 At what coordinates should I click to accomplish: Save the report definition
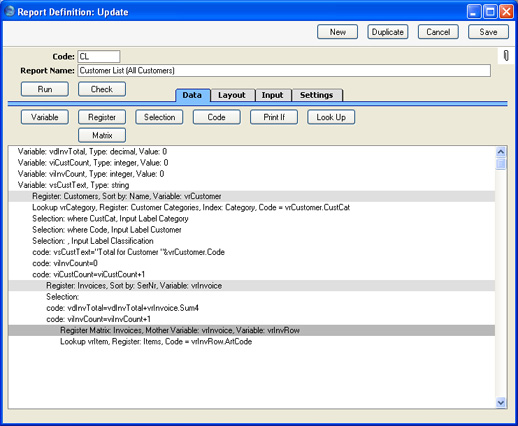tap(488, 32)
